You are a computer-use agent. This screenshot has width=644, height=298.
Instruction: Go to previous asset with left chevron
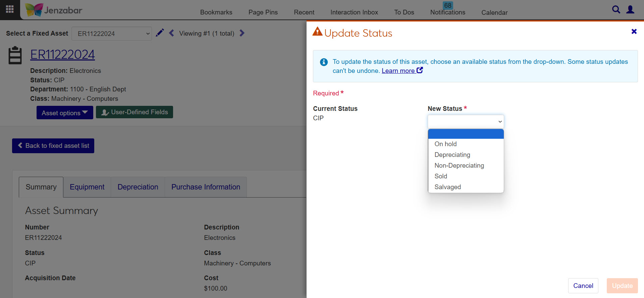tap(172, 33)
